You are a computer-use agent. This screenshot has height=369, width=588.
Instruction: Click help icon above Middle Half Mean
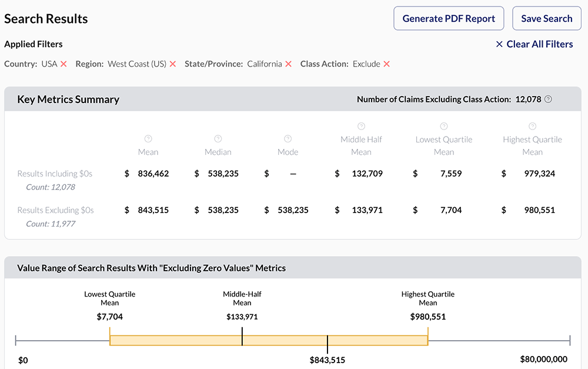tap(361, 127)
